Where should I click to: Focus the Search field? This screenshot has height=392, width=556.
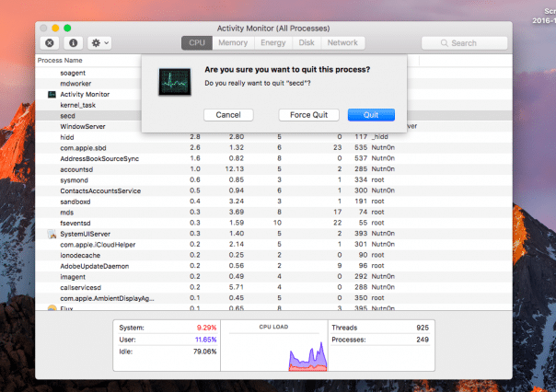point(464,43)
